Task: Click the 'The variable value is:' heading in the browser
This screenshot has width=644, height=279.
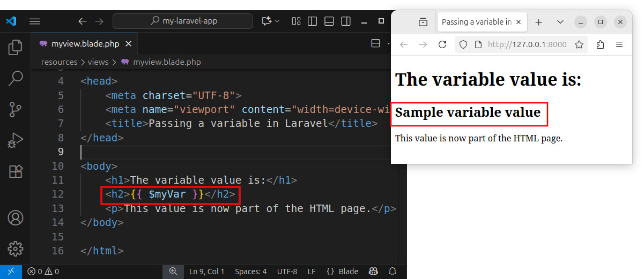Action: pyautogui.click(x=488, y=80)
